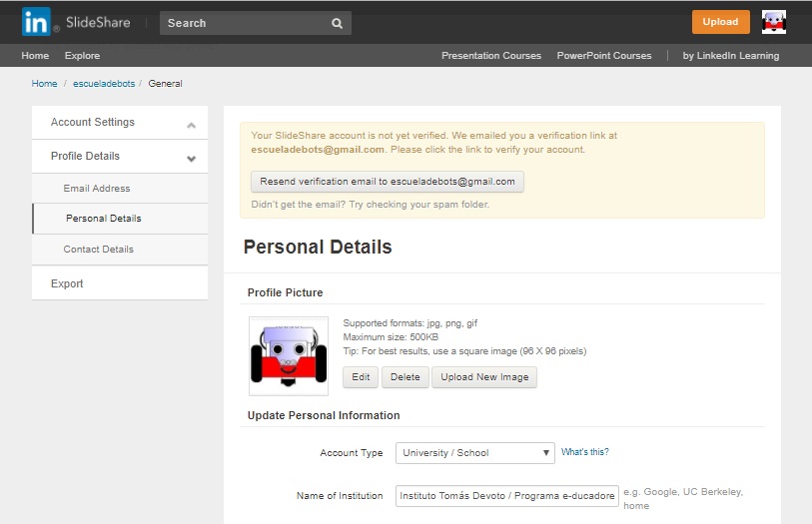Open the Account Type dropdown
The width and height of the screenshot is (812, 524).
click(475, 453)
